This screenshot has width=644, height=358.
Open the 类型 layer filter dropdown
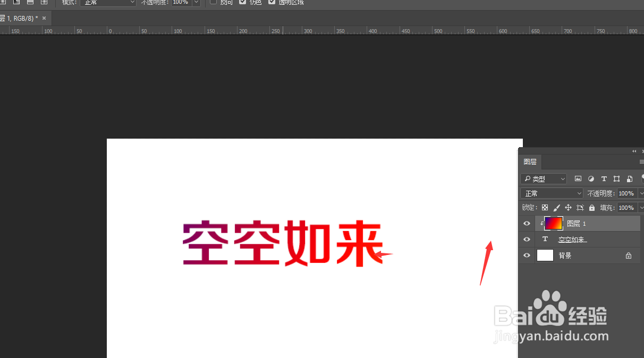tap(544, 178)
